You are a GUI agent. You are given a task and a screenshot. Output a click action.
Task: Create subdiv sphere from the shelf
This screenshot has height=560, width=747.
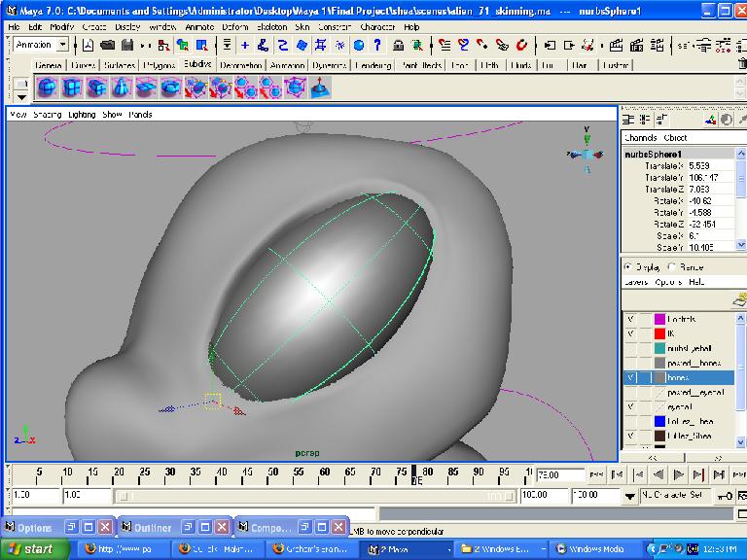point(47,88)
